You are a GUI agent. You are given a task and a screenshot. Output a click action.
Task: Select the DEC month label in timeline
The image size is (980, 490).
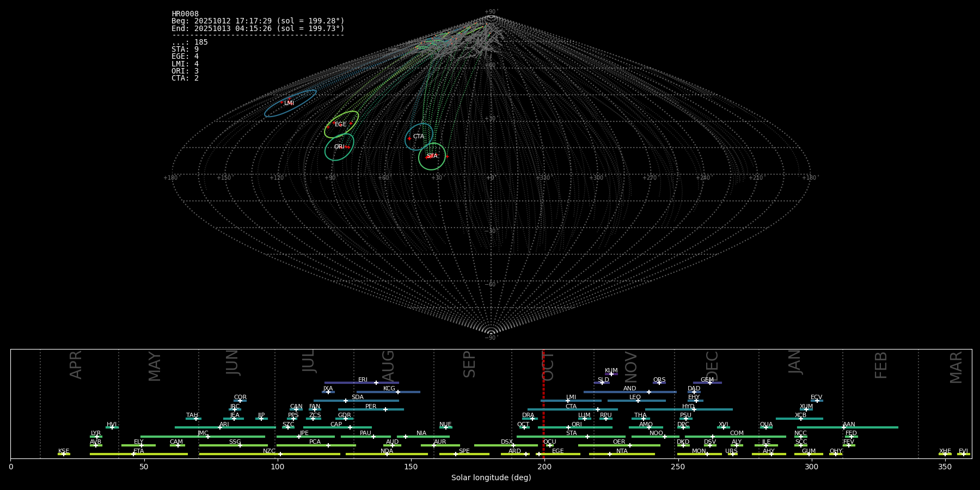712,366
